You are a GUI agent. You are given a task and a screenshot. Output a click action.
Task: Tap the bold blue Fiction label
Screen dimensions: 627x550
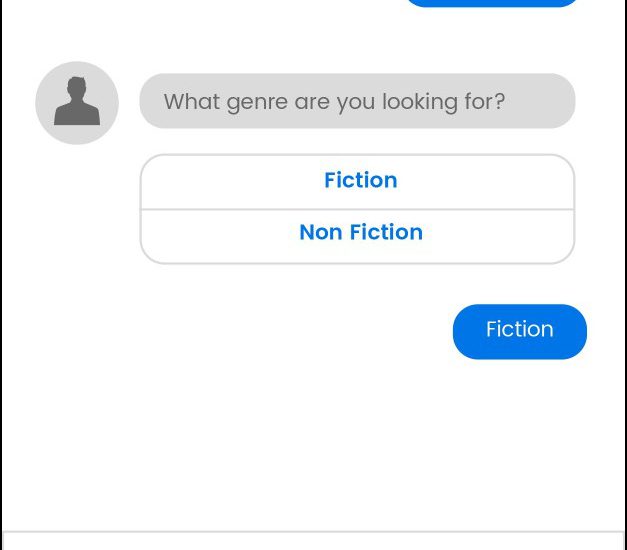[x=361, y=180]
